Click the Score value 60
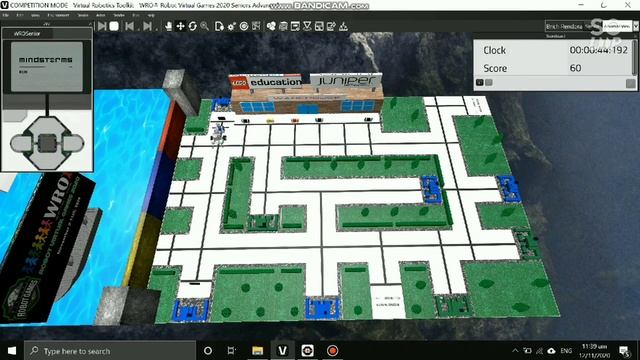Viewport: 640px width, 360px height. 576,68
